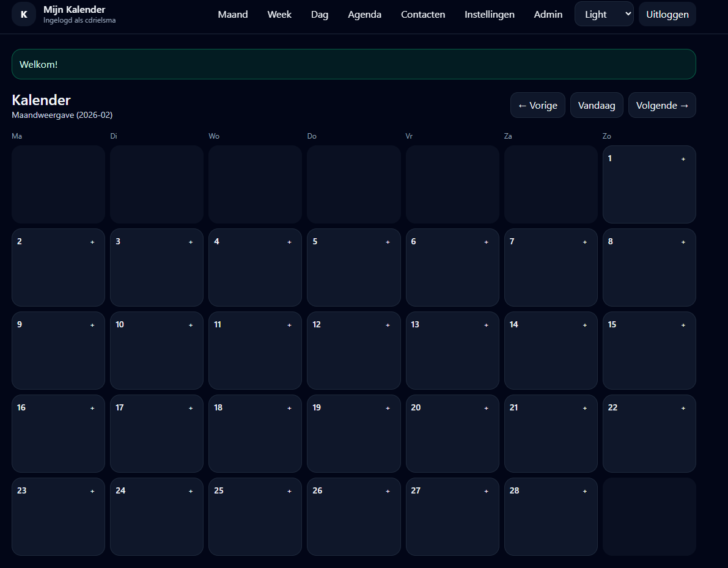The image size is (728, 568).
Task: Open the Admin page
Action: (548, 14)
